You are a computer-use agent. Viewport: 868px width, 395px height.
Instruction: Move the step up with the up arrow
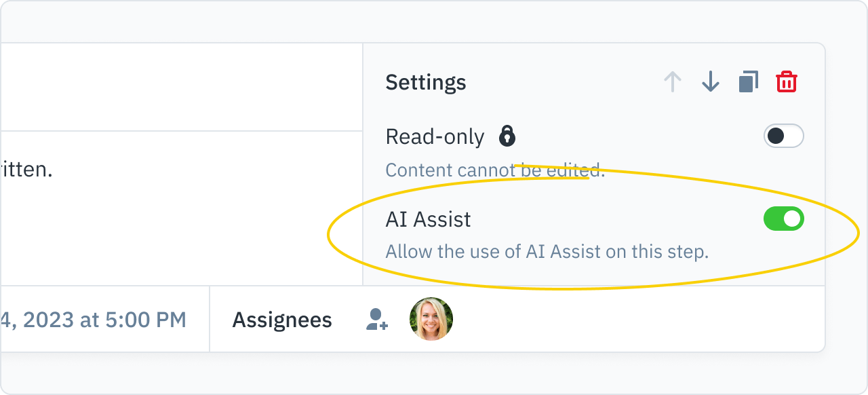point(672,82)
